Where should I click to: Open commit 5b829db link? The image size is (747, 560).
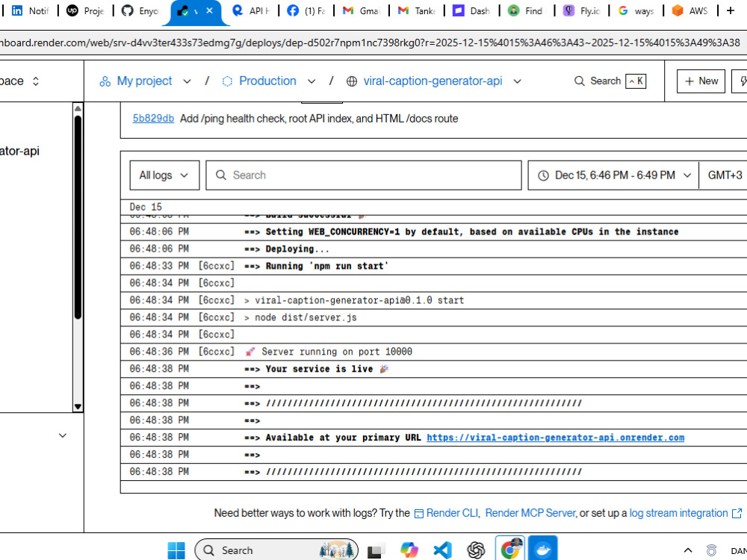(153, 119)
